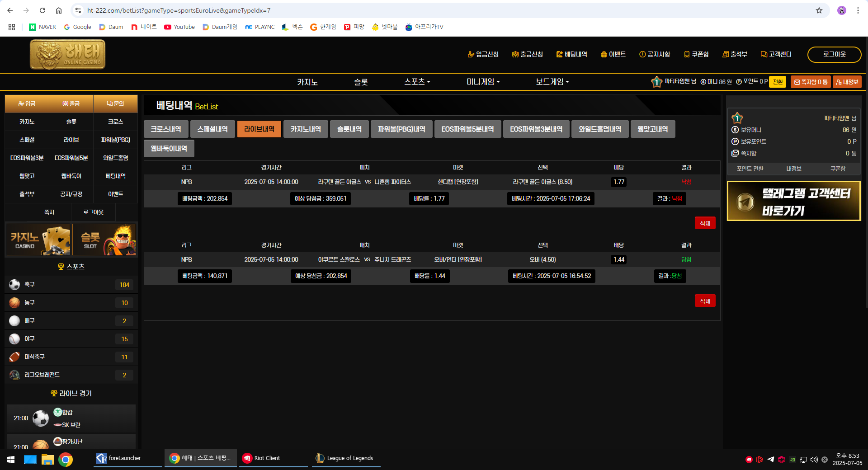The image size is (868, 470).
Task: Open the 출금신청 header link
Action: (x=527, y=54)
